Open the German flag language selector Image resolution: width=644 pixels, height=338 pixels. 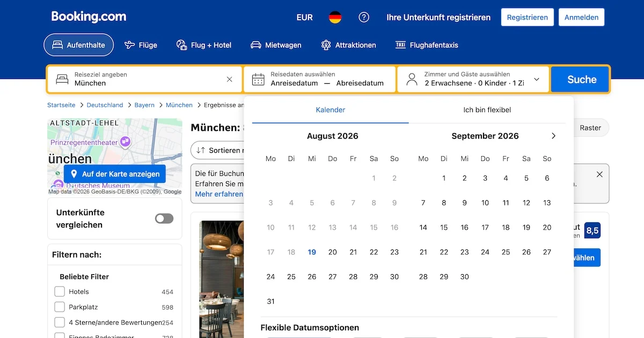pos(335,17)
